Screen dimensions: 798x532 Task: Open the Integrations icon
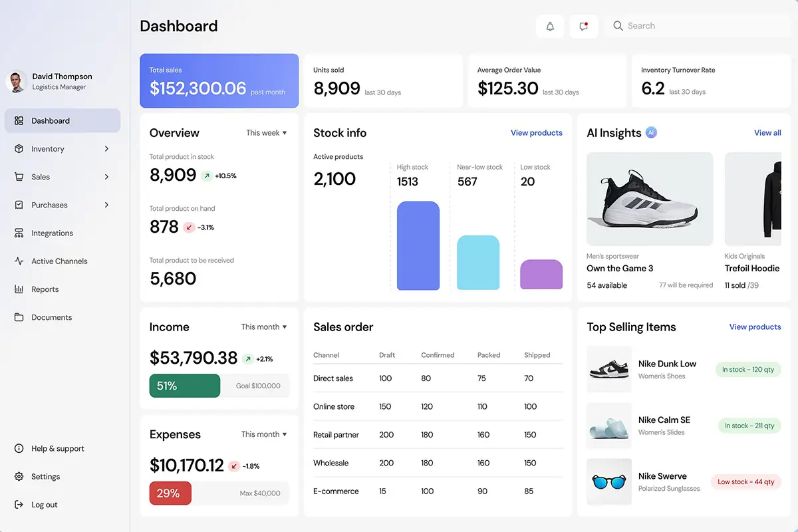click(21, 233)
